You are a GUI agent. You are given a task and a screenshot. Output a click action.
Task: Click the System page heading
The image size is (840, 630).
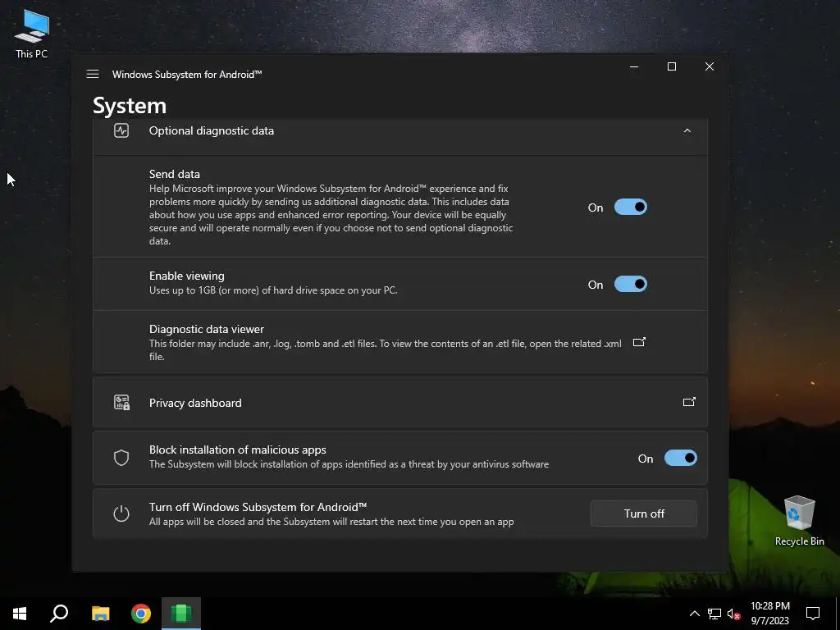pyautogui.click(x=130, y=106)
